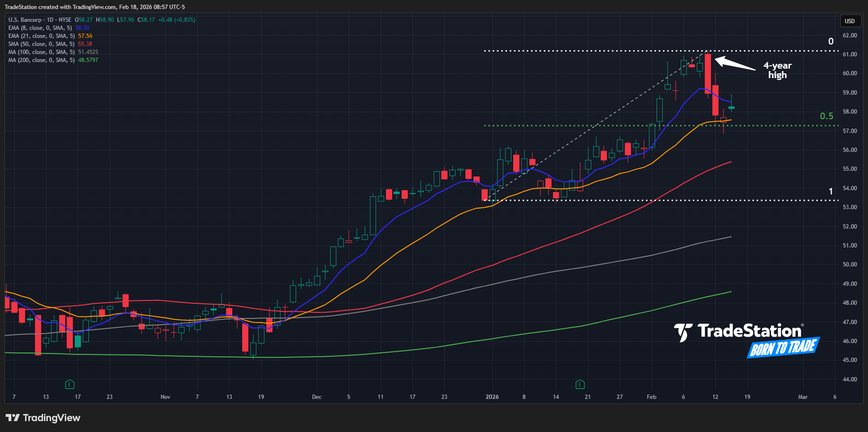Click the "4-year high" text annotation
Viewport: 868px width, 432px height.
[777, 71]
